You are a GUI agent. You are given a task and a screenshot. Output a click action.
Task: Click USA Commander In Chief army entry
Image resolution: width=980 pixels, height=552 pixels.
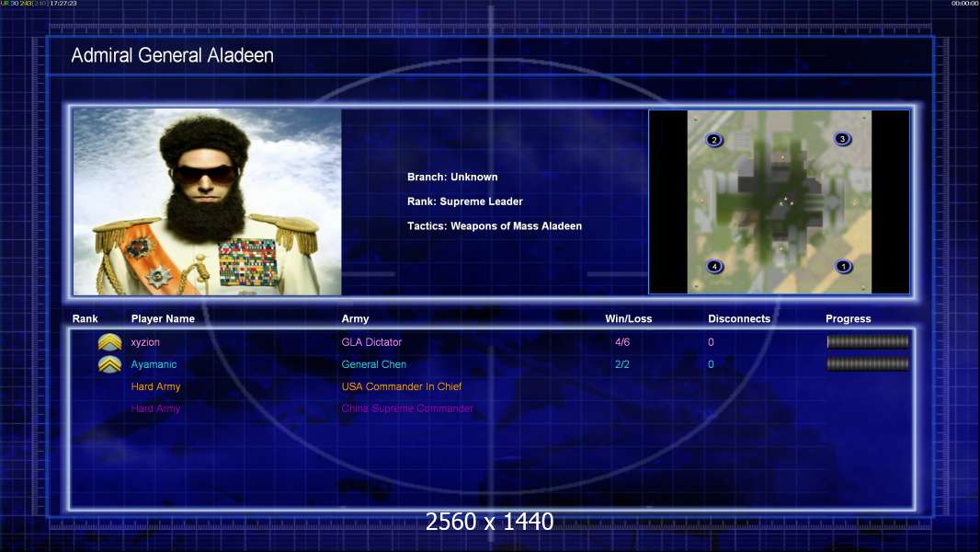click(x=401, y=386)
